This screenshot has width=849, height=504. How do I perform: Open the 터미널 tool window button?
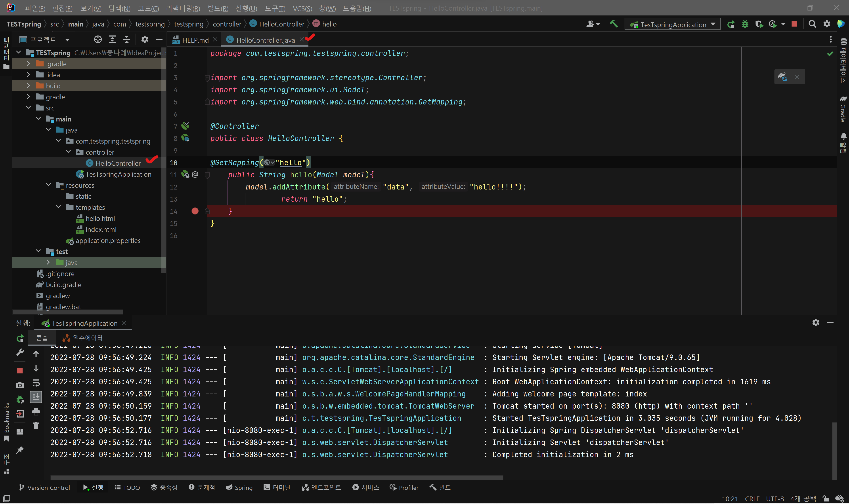(x=277, y=487)
